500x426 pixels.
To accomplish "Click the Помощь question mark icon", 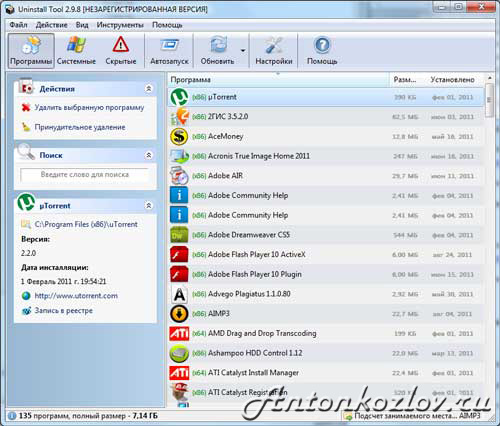I will (x=322, y=45).
